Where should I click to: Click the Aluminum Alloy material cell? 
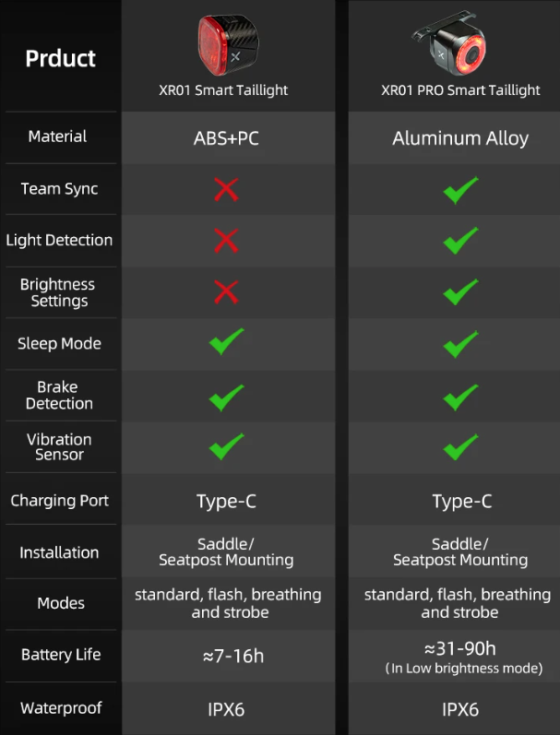coord(460,138)
